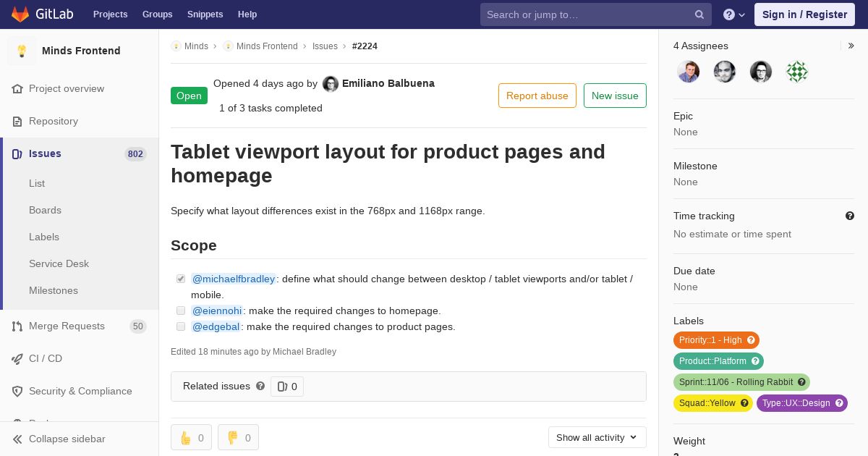Open the Merge Requests sidebar icon
Viewport: 868px width, 456px height.
(x=17, y=326)
